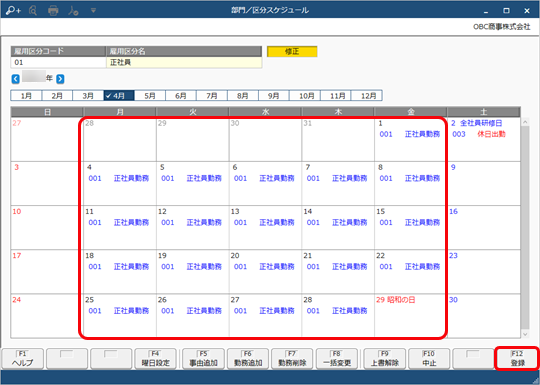Click the 雇用区分コード field showing 01

point(58,62)
